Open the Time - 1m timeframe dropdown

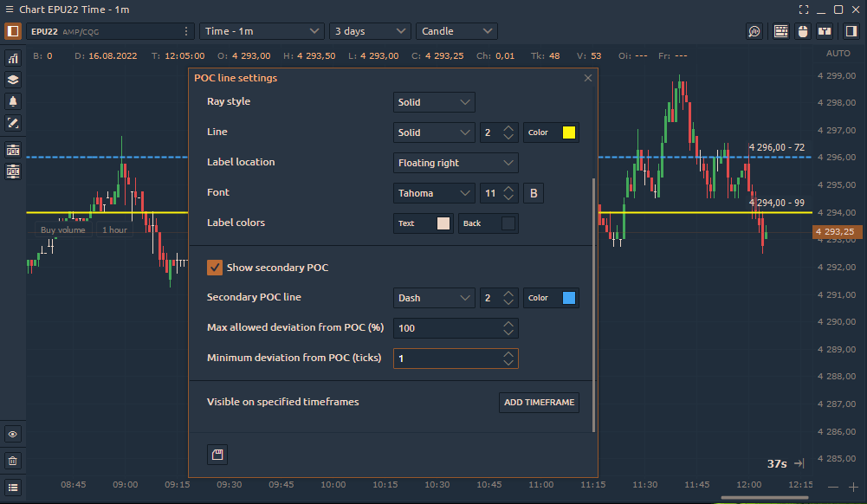click(x=262, y=31)
